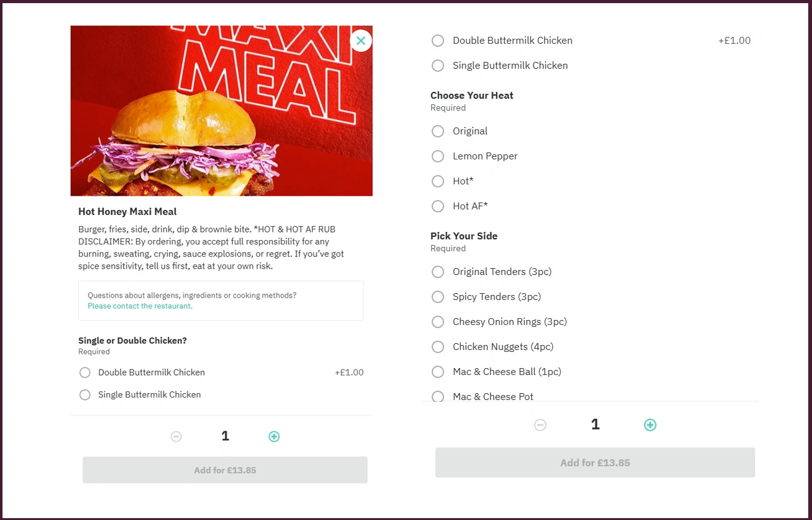Pick Original Tenders (3pc) as side

[x=591, y=272]
